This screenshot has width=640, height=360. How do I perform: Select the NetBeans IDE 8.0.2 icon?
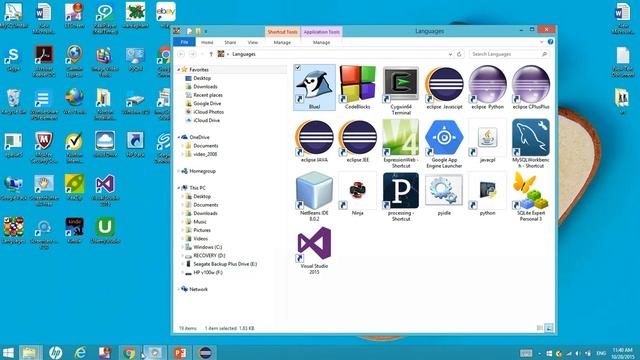point(314,197)
